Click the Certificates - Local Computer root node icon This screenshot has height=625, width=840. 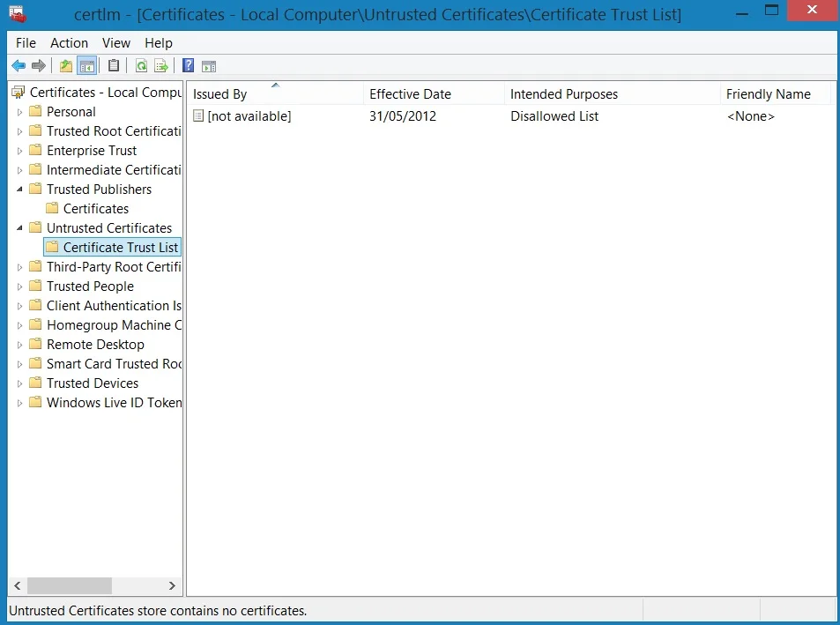(x=19, y=93)
